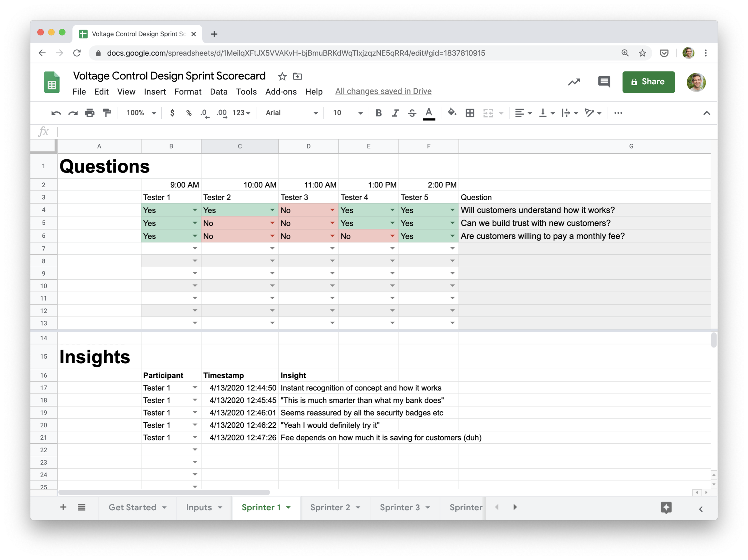The width and height of the screenshot is (748, 560).
Task: Toggle strikethrough formatting
Action: (411, 113)
